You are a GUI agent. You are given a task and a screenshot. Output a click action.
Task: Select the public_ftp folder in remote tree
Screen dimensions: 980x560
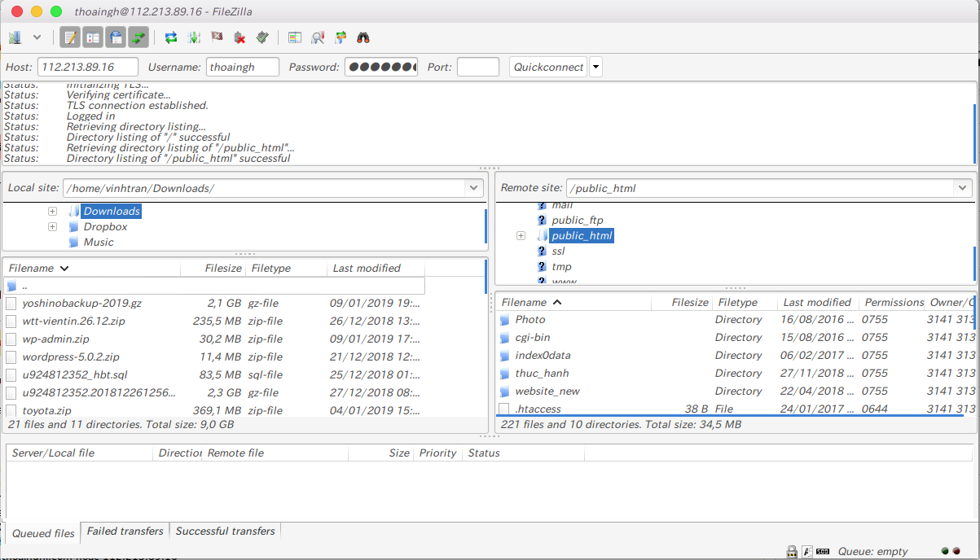pos(577,220)
